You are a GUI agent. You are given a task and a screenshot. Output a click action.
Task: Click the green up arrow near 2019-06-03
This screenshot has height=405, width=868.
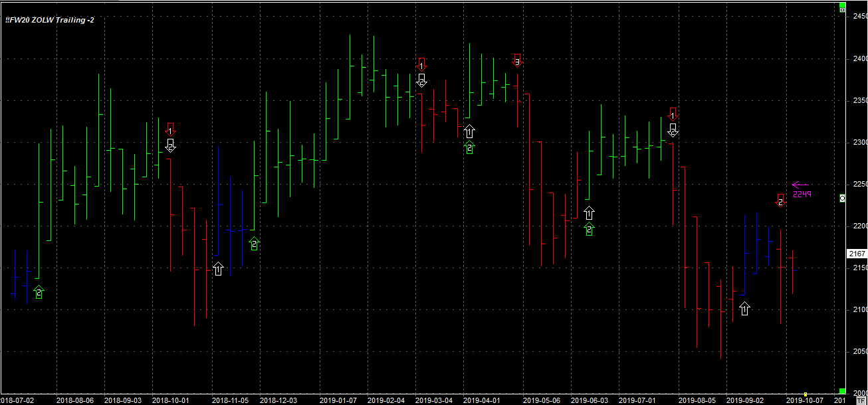[589, 229]
